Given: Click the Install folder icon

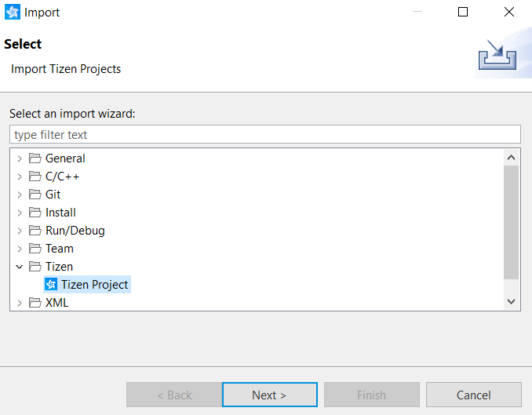Looking at the screenshot, I should (x=35, y=212).
